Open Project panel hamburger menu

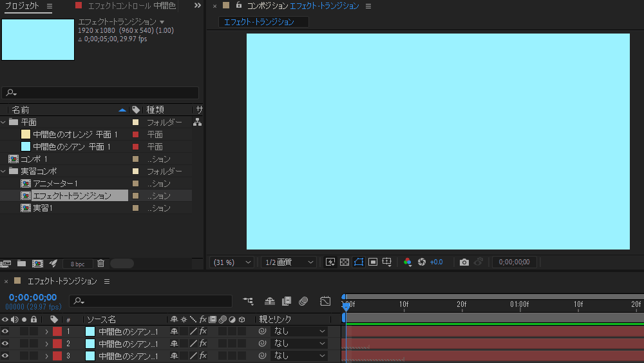(50, 6)
